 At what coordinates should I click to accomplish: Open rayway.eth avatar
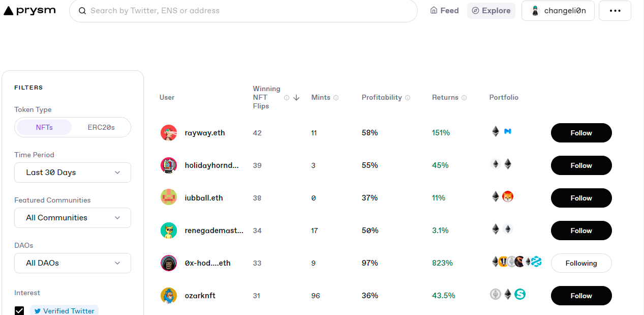click(x=169, y=133)
